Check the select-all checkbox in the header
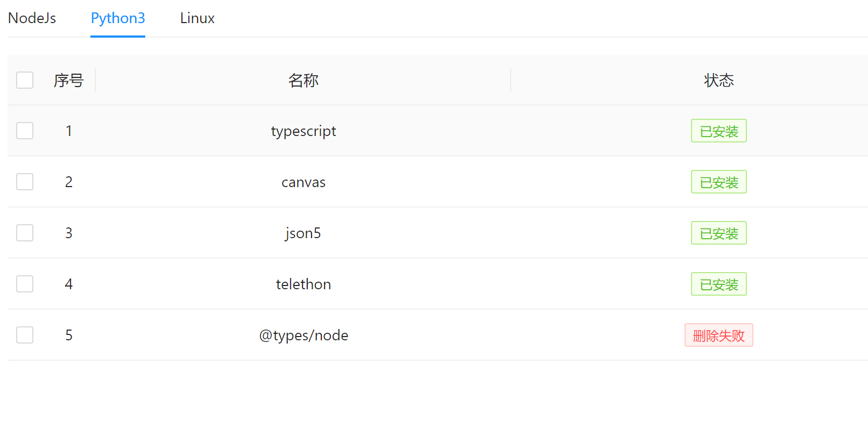 click(x=24, y=80)
